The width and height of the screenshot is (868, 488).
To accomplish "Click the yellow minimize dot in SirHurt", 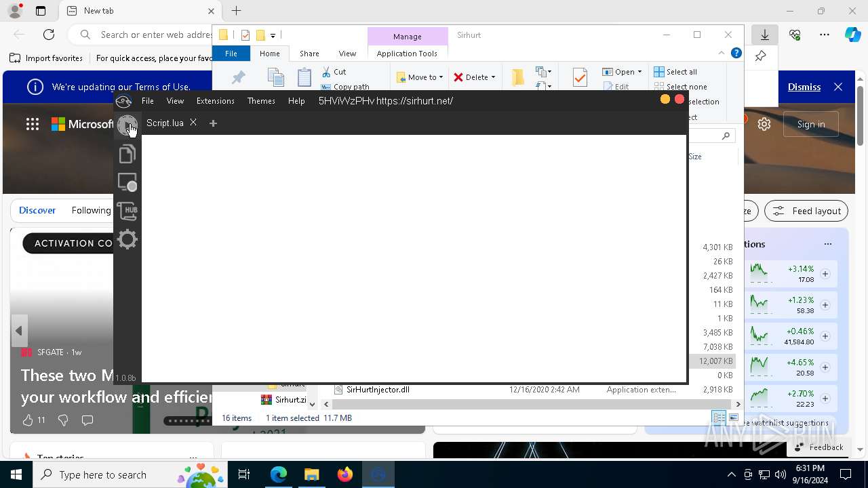I will pyautogui.click(x=665, y=100).
